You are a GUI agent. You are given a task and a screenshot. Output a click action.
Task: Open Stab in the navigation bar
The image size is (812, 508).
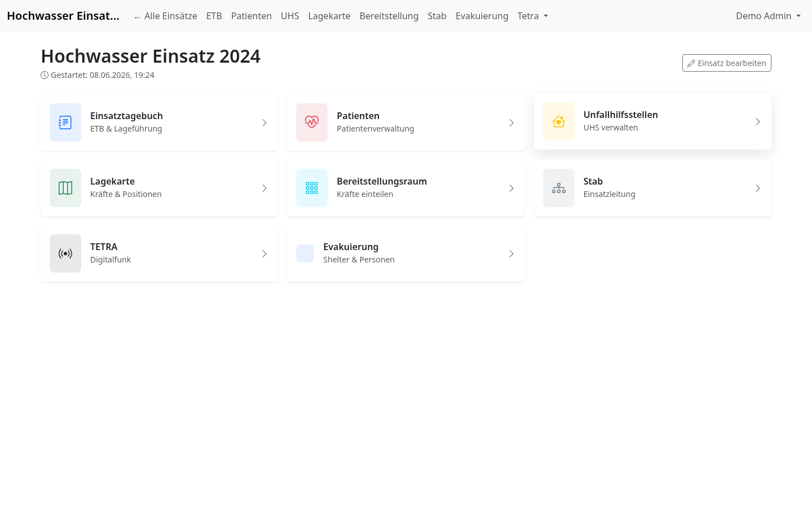click(437, 16)
